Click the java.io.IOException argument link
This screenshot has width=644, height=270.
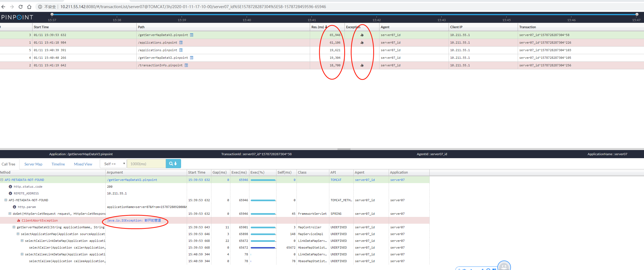[134, 220]
